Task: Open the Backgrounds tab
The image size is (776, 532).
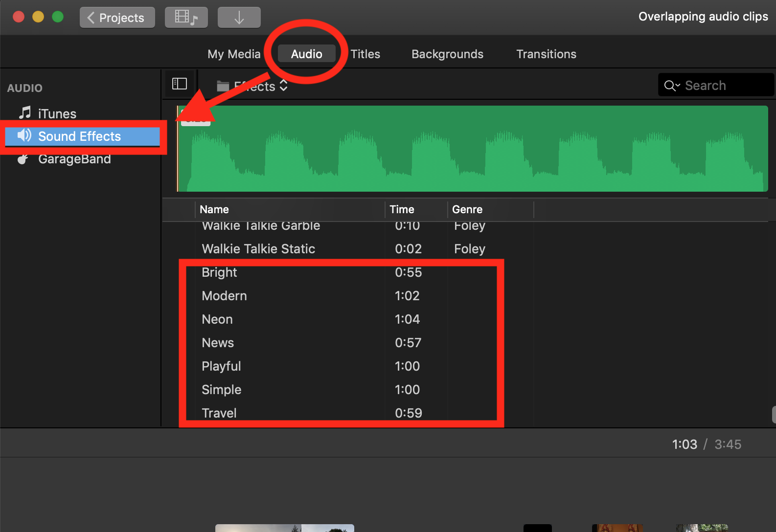Action: [448, 54]
